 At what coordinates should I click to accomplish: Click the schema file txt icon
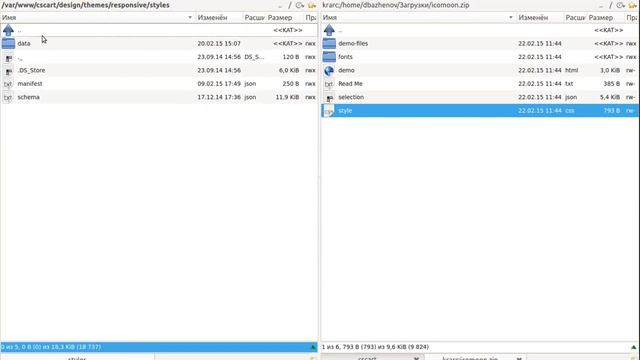(8, 98)
